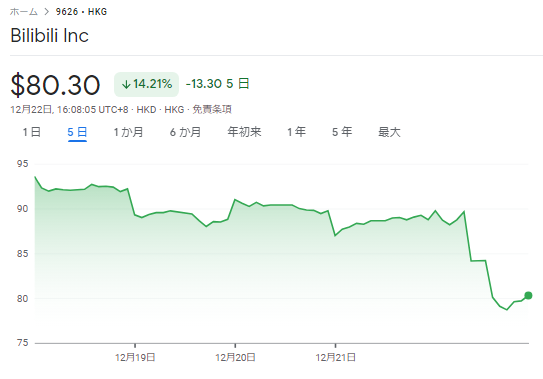Click the 75 y-axis label
Viewport: 543px width, 379px height.
[x=23, y=343]
